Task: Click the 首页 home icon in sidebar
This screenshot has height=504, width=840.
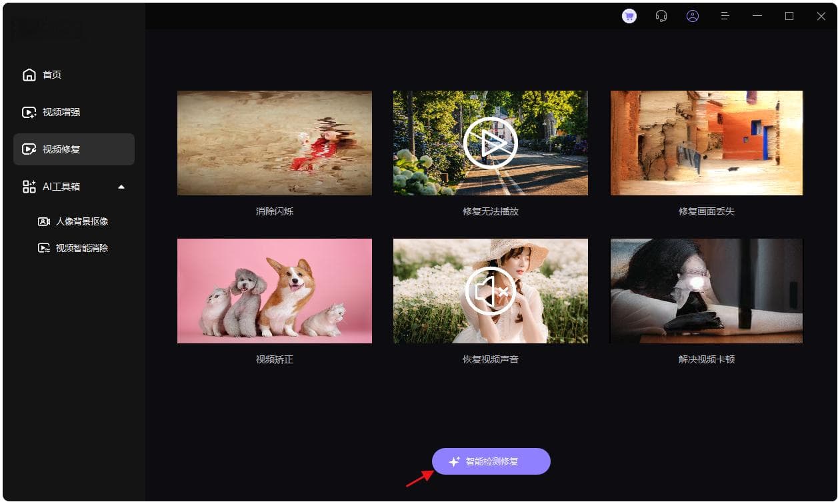Action: pos(29,75)
